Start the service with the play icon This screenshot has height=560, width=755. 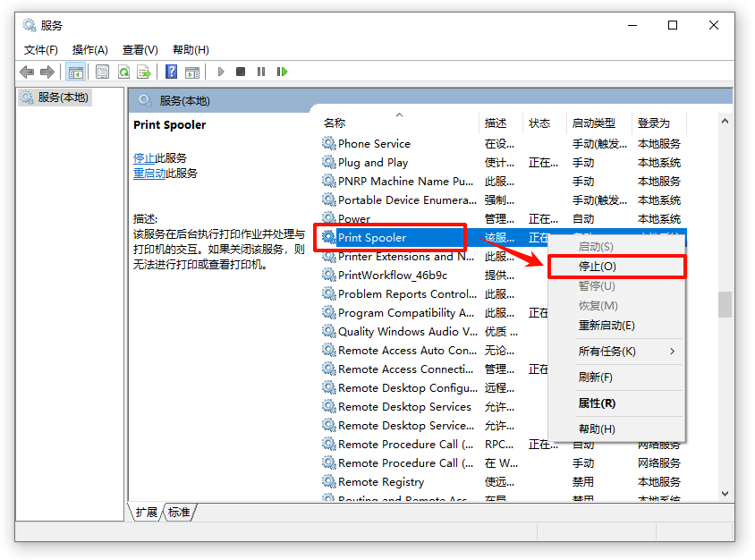coord(221,72)
